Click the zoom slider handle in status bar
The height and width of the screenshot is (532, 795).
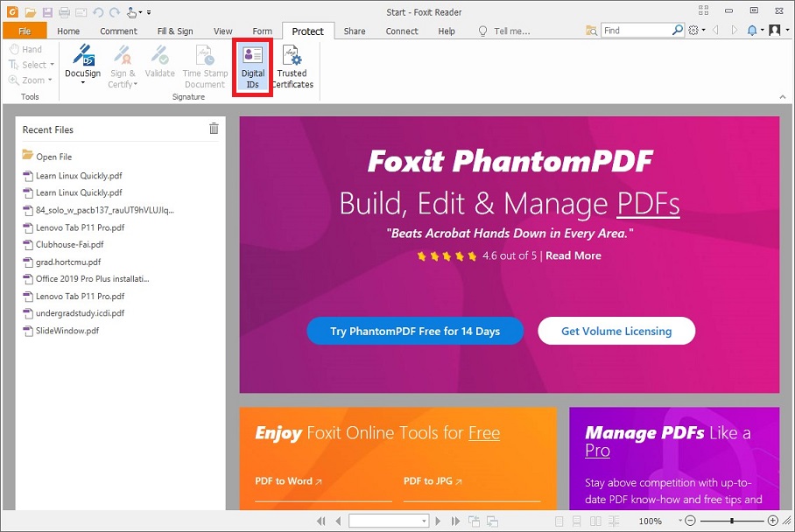coord(732,521)
